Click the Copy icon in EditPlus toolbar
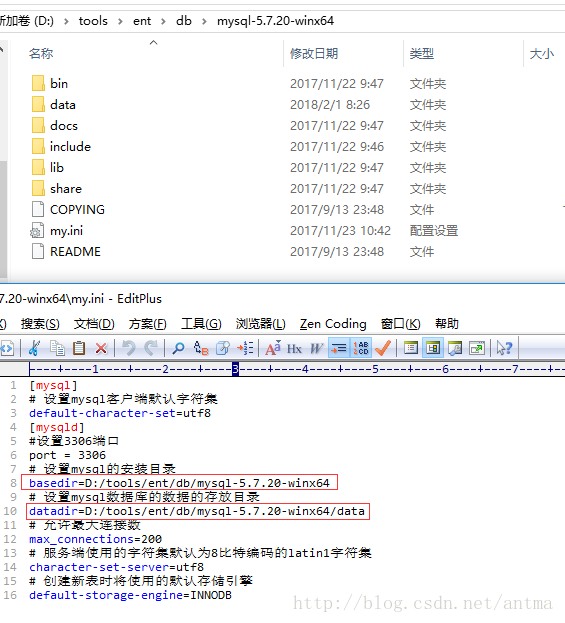This screenshot has height=623, width=565. pyautogui.click(x=57, y=348)
